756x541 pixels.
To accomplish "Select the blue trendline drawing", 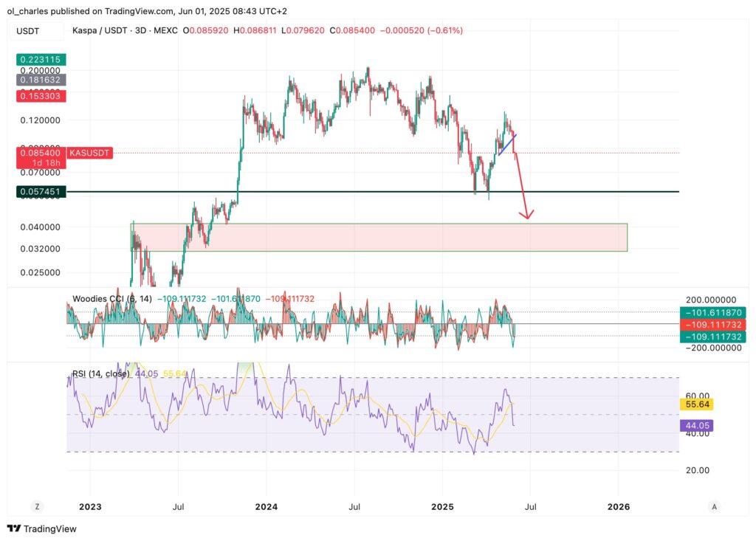I will [507, 145].
